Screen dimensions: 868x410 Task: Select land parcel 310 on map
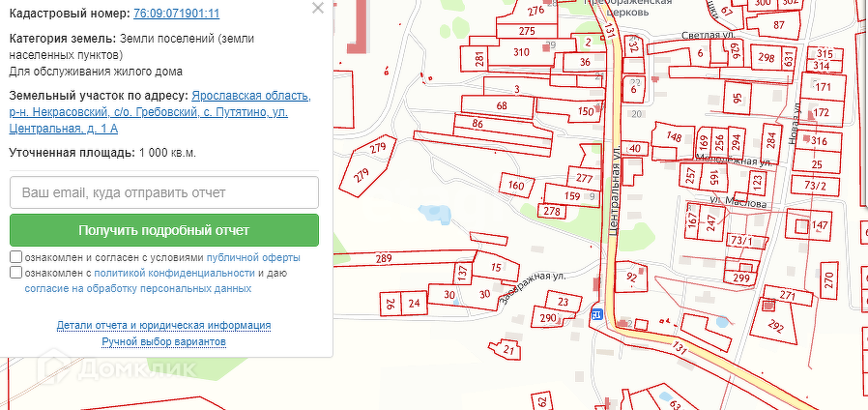tap(521, 52)
